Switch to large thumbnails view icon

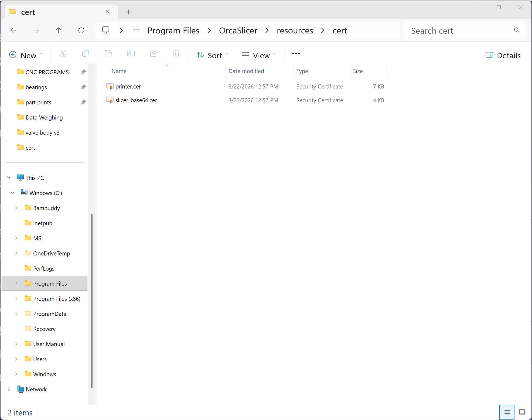point(522,412)
